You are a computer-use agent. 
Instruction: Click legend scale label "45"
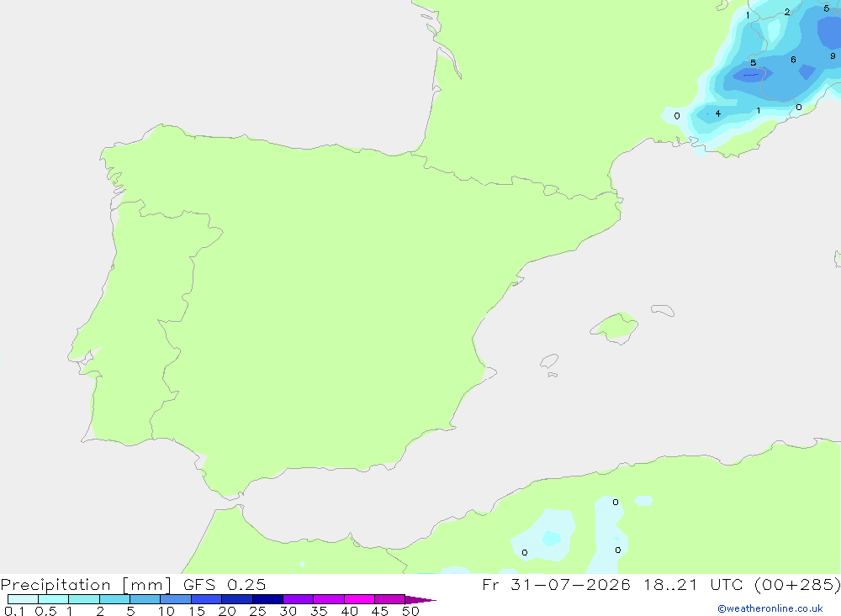point(380,611)
